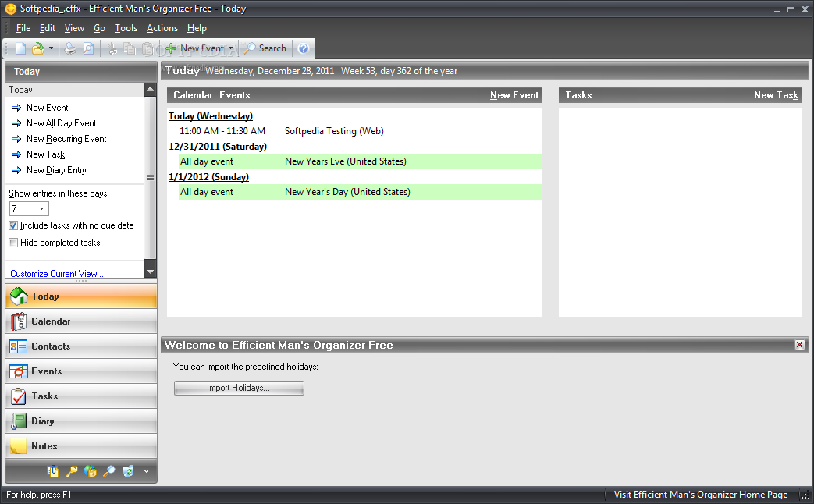Click the Events heading in Today panel
The height and width of the screenshot is (504, 814).
click(x=235, y=95)
